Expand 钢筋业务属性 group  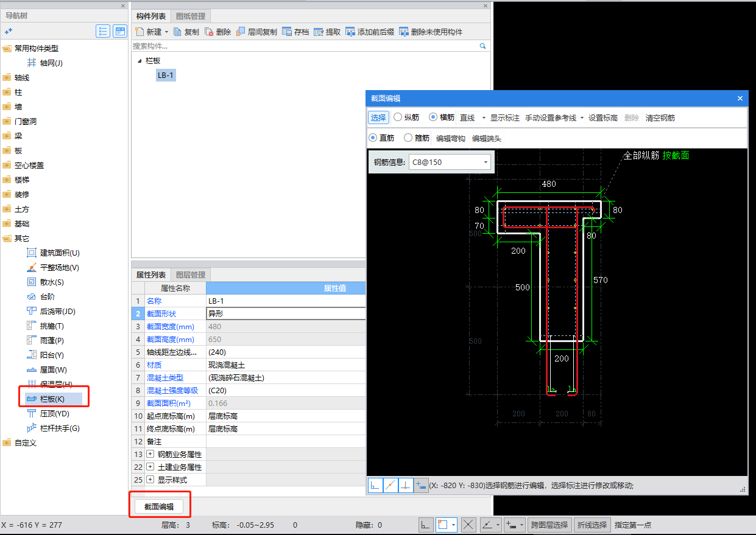tap(150, 454)
